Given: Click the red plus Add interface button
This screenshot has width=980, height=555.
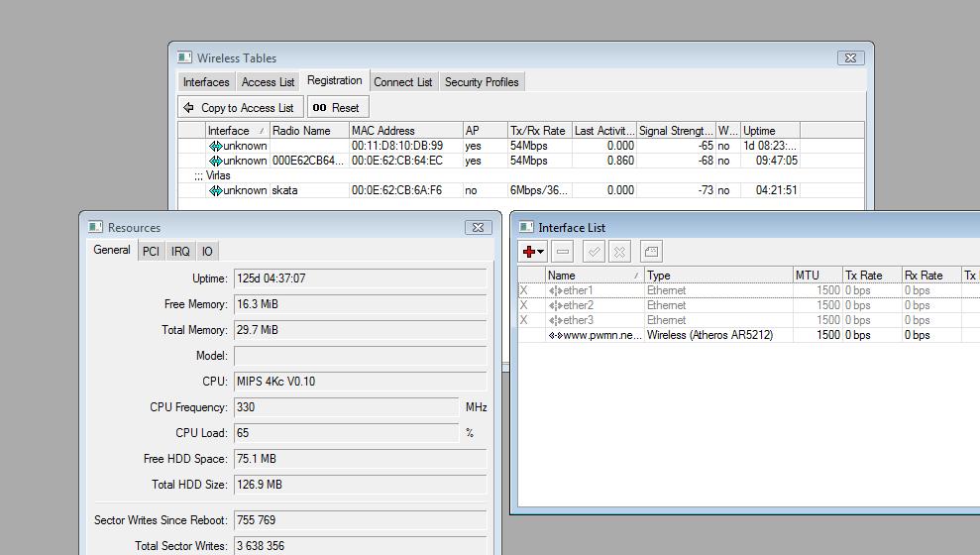Looking at the screenshot, I should [529, 252].
